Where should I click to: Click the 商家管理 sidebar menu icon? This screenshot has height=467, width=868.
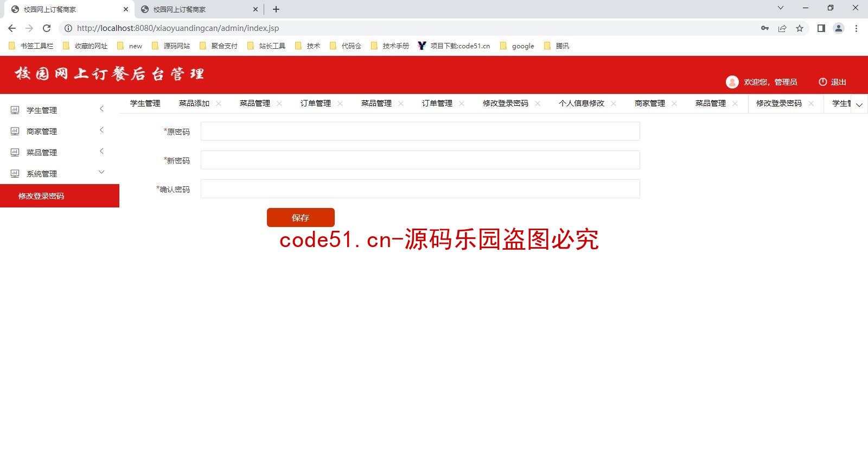coord(15,131)
